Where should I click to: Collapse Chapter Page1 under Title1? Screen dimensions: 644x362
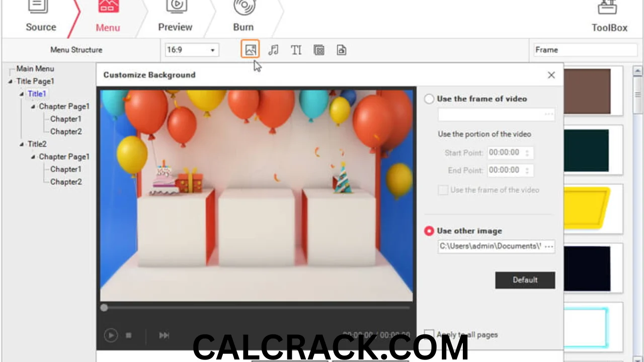pos(33,107)
